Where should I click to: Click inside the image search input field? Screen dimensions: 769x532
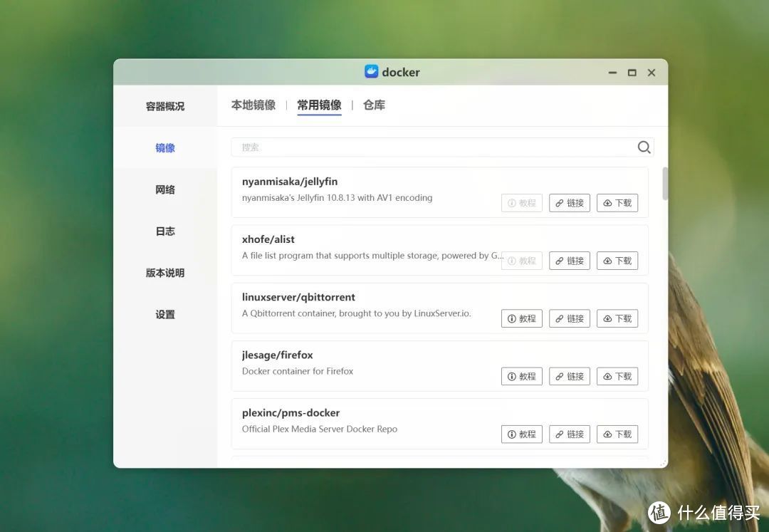427,147
